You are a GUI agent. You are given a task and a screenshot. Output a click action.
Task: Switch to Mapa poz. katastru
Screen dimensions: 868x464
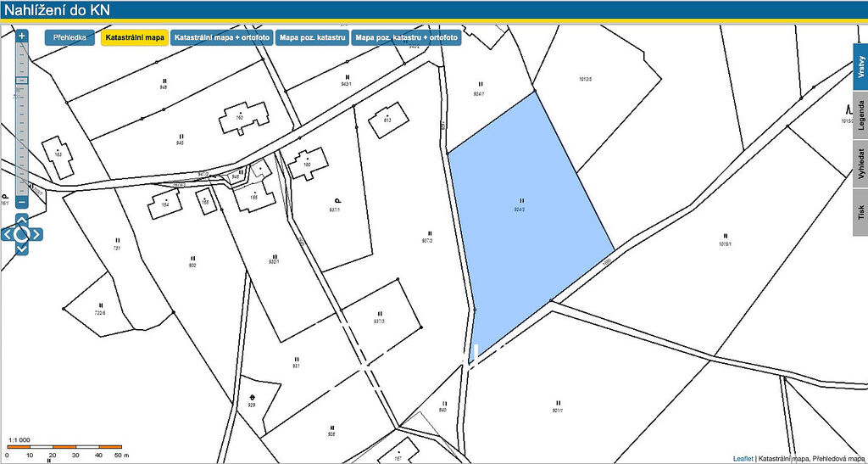tap(311, 38)
